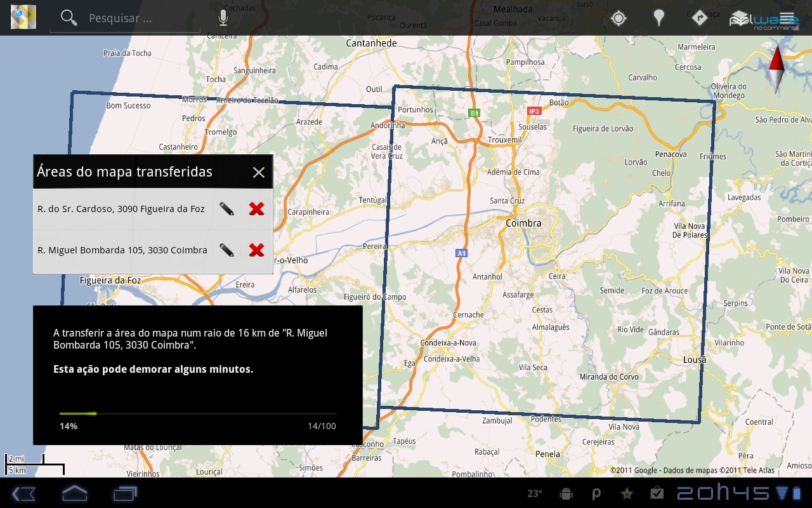Open the Google Maps app icon
The width and height of the screenshot is (812, 508).
(x=23, y=18)
